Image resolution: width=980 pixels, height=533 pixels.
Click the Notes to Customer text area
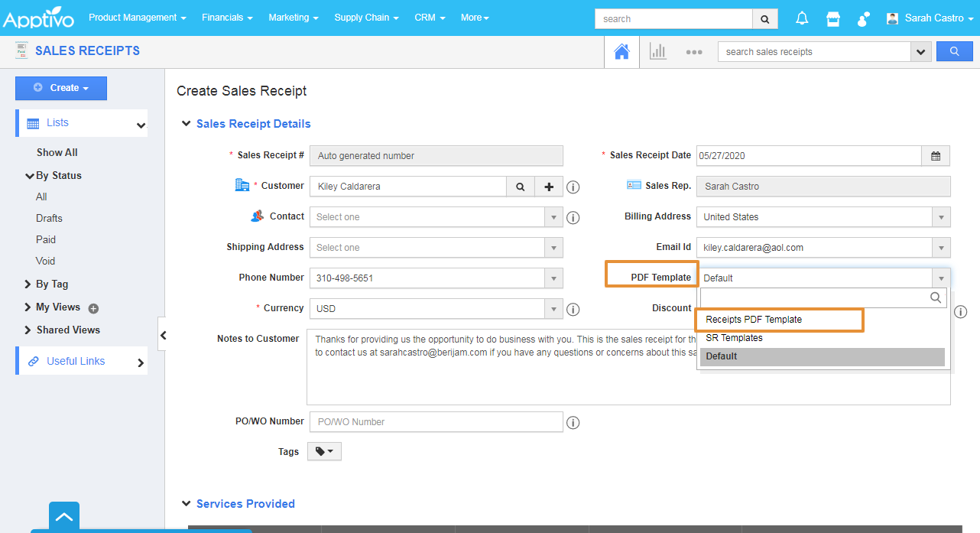point(628,367)
